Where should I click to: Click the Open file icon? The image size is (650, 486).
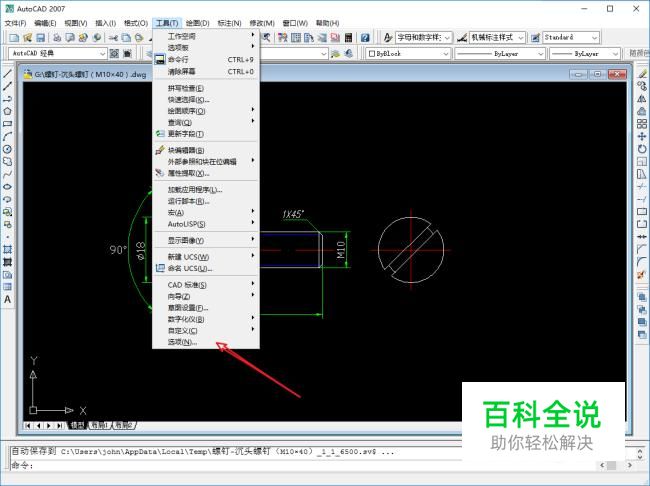click(27, 38)
